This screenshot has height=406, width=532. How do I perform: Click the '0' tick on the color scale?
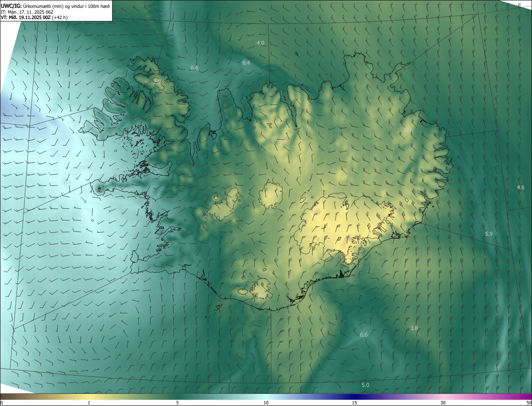2,403
